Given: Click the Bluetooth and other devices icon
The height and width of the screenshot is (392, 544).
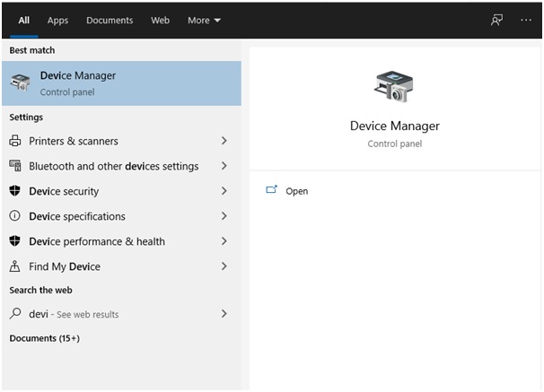Looking at the screenshot, I should (15, 166).
